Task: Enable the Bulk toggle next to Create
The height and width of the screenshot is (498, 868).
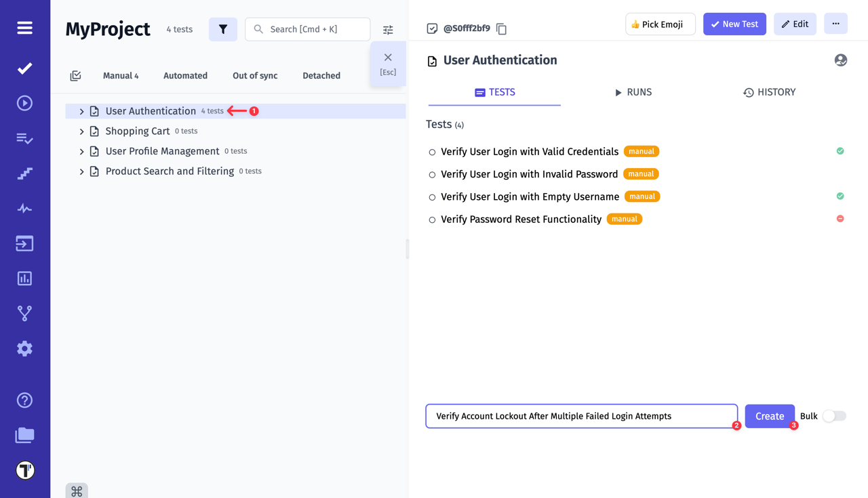Action: pos(834,415)
